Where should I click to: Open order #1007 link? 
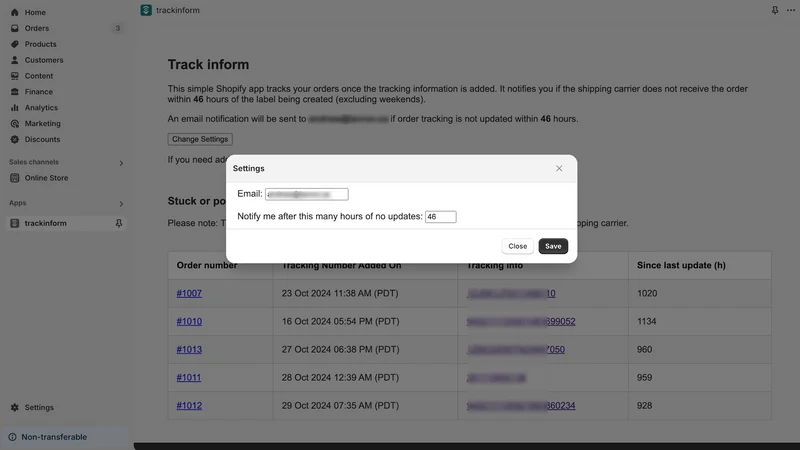click(x=189, y=293)
